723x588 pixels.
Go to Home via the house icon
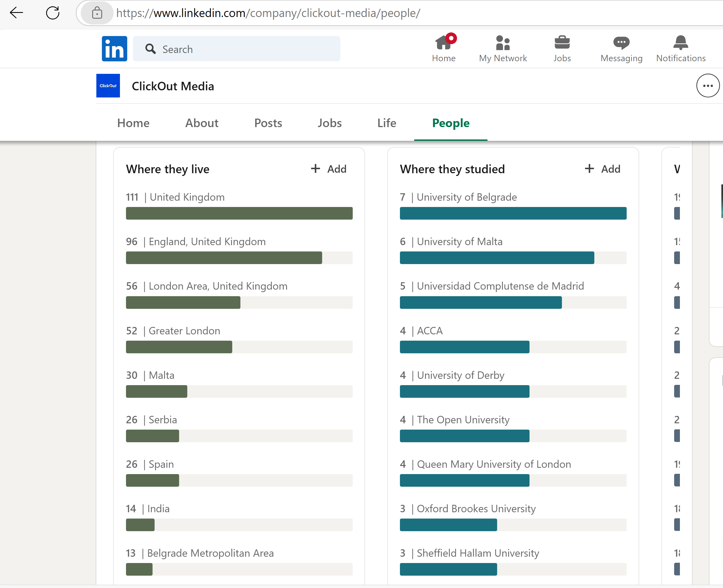[x=444, y=43]
